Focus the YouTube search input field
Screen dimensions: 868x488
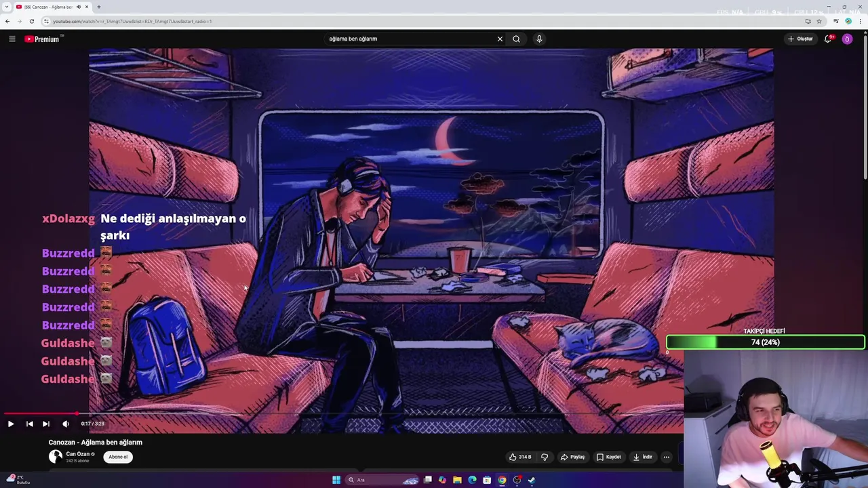click(410, 39)
